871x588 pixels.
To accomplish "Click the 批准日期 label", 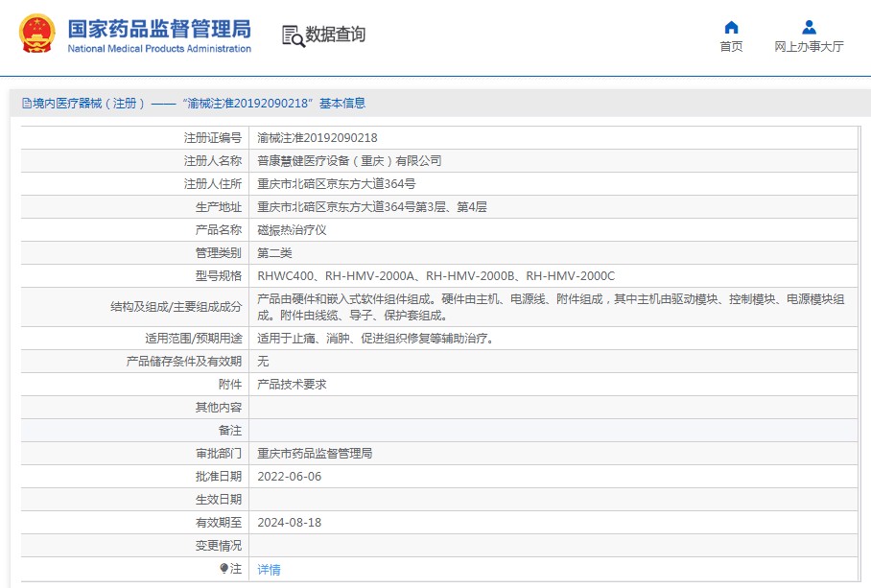I will coord(219,477).
